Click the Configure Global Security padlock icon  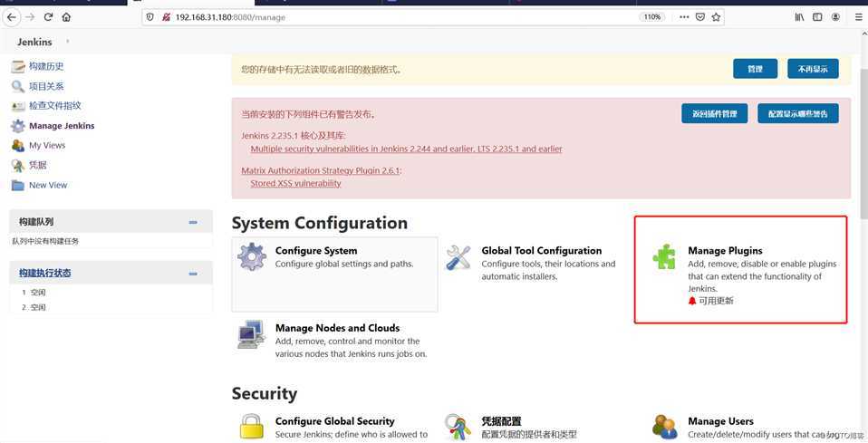[251, 427]
